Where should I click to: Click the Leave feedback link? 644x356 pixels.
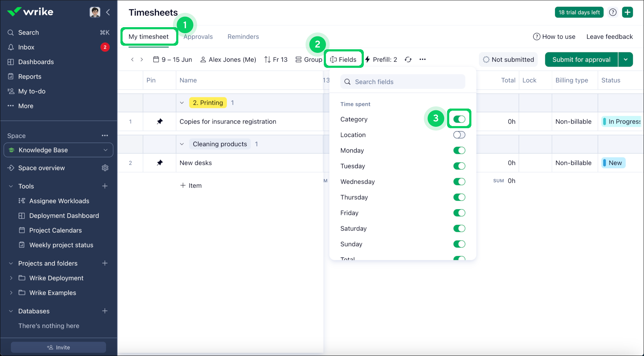tap(609, 37)
